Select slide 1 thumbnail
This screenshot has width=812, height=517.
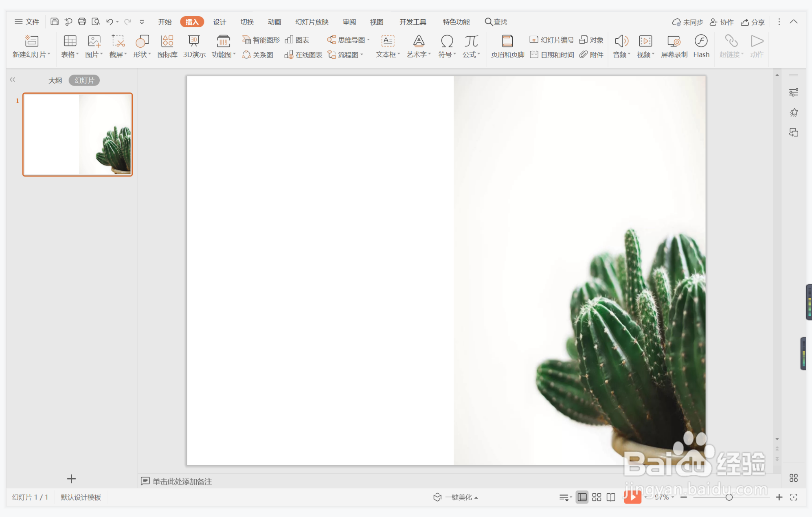point(77,134)
